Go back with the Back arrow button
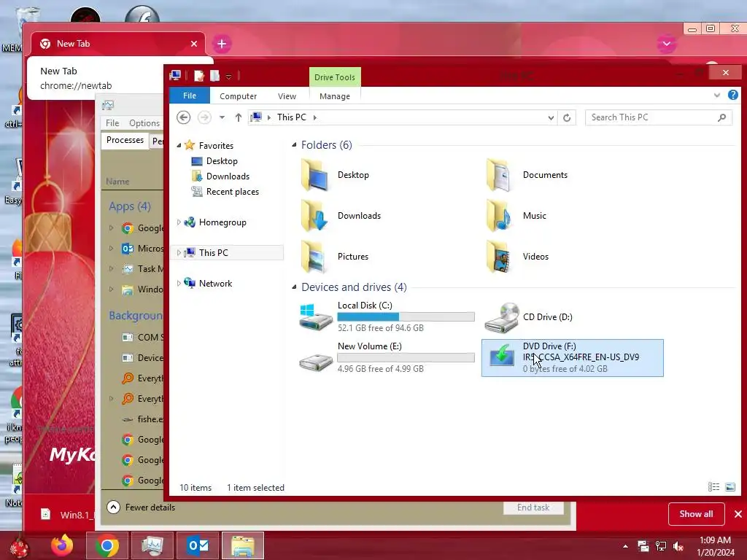747x560 pixels. [183, 117]
